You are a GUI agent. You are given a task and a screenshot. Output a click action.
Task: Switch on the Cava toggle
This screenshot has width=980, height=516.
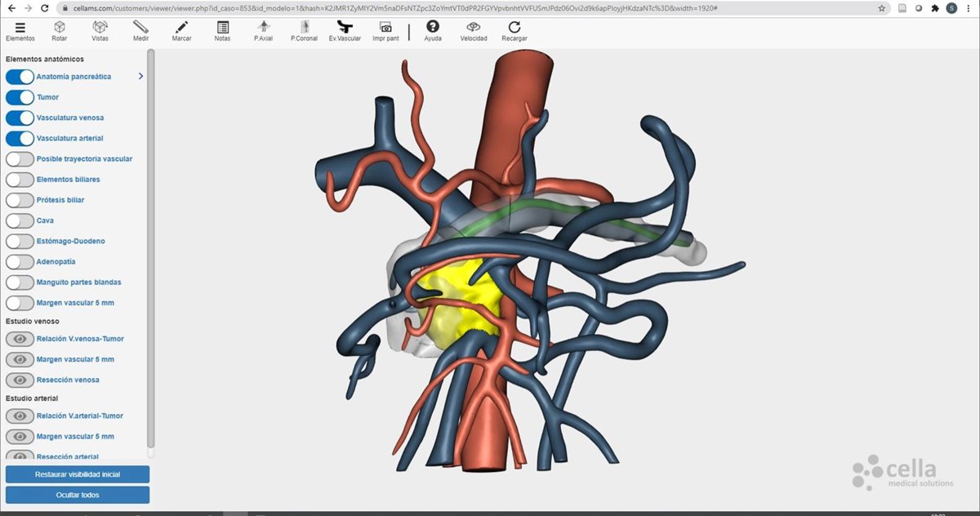click(x=20, y=220)
